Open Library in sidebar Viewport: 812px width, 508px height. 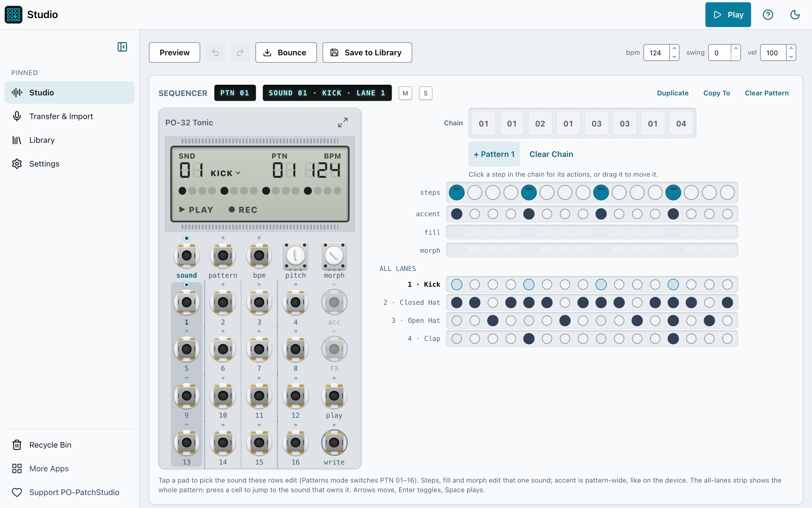69,140
